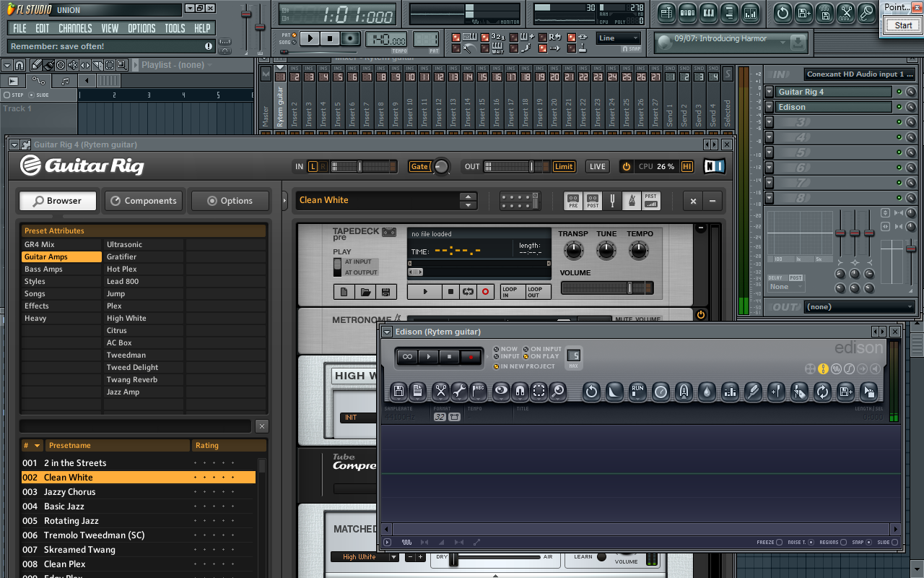Image resolution: width=924 pixels, height=578 pixels.
Task: Click Edison's water drop blur icon
Action: click(x=707, y=392)
